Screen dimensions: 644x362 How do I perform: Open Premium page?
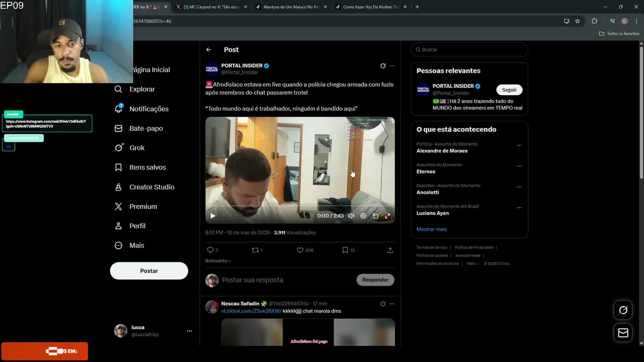(x=135, y=207)
